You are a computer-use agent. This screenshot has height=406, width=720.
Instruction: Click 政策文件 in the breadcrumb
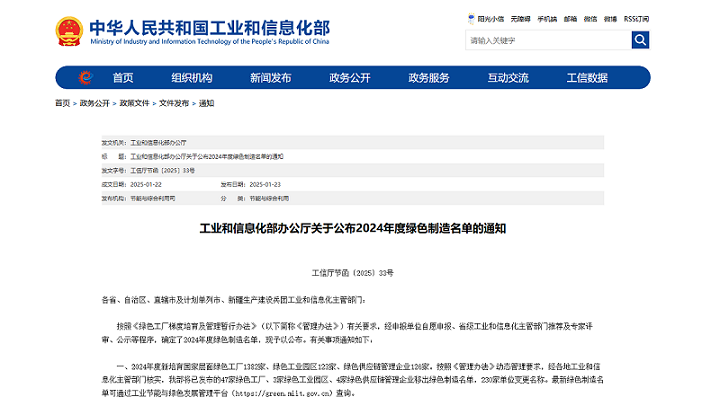(134, 103)
